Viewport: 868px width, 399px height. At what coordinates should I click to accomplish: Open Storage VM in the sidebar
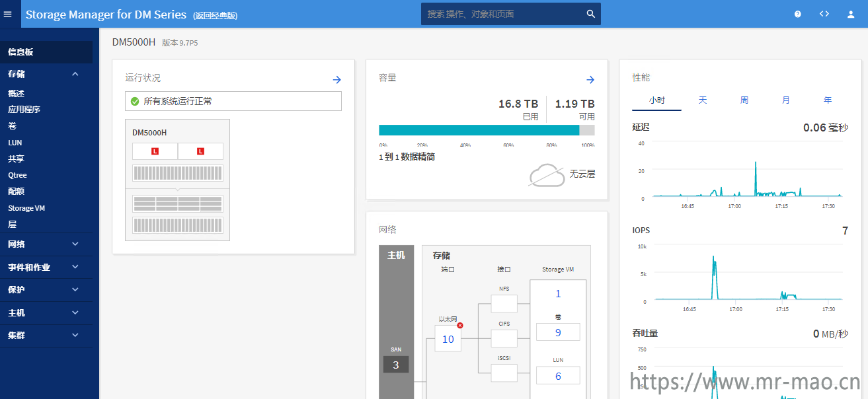tap(26, 208)
